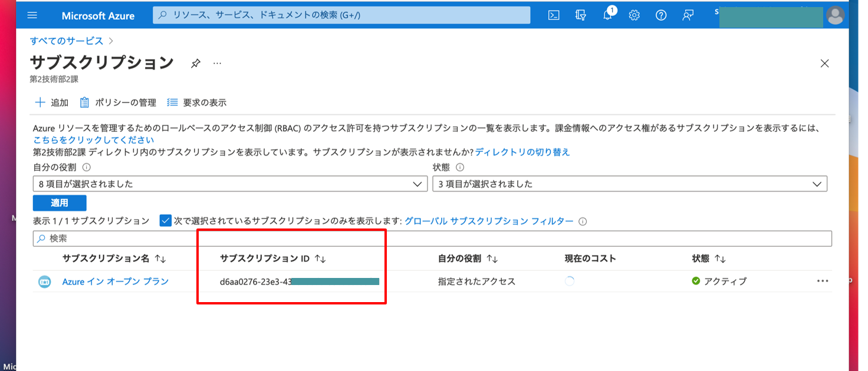This screenshot has width=868, height=371.
Task: Click the 指定されたアクセス role cell
Action: click(x=476, y=281)
